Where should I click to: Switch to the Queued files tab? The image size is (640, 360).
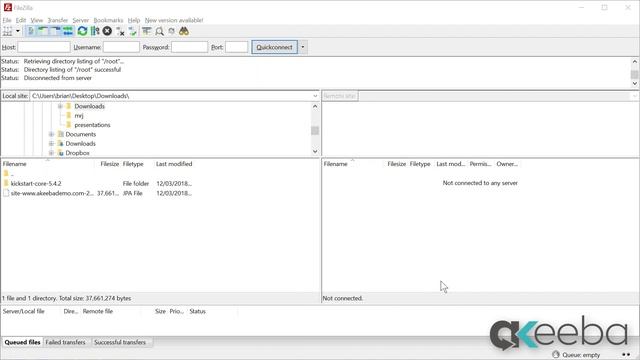22,342
